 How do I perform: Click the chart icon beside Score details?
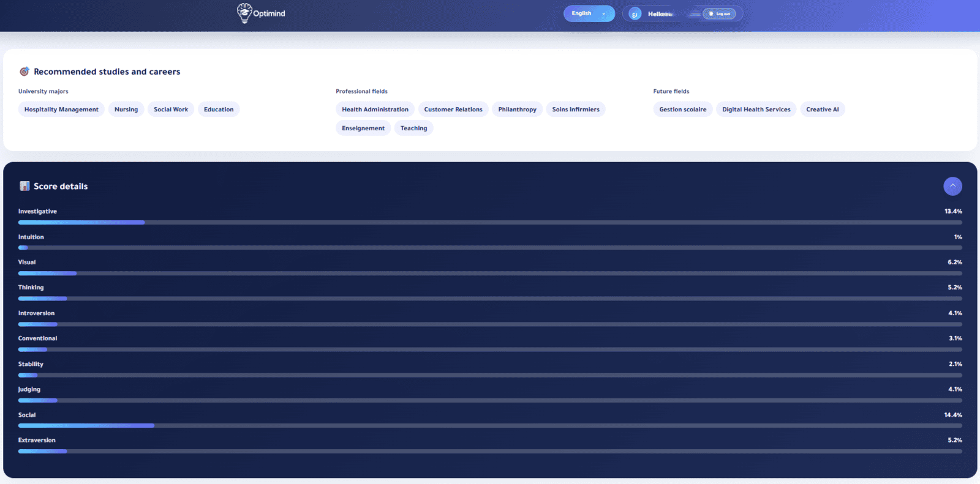pos(24,186)
